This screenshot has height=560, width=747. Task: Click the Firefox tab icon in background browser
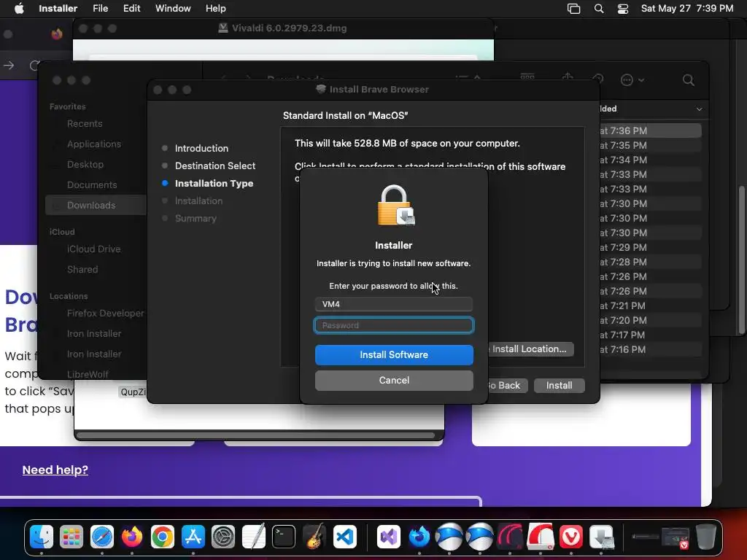(x=57, y=34)
